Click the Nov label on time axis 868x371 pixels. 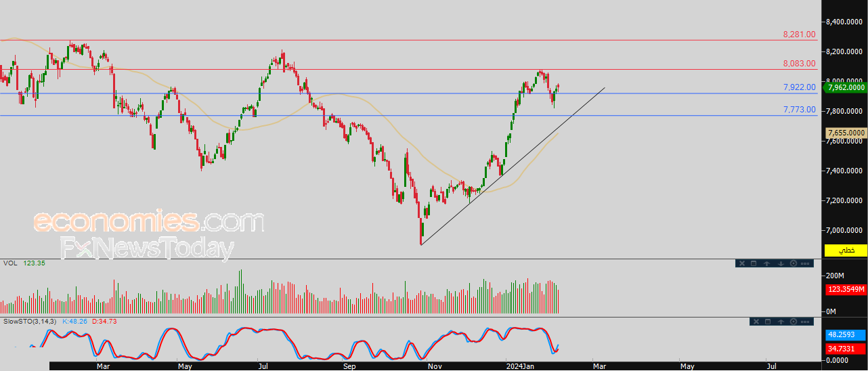point(435,366)
